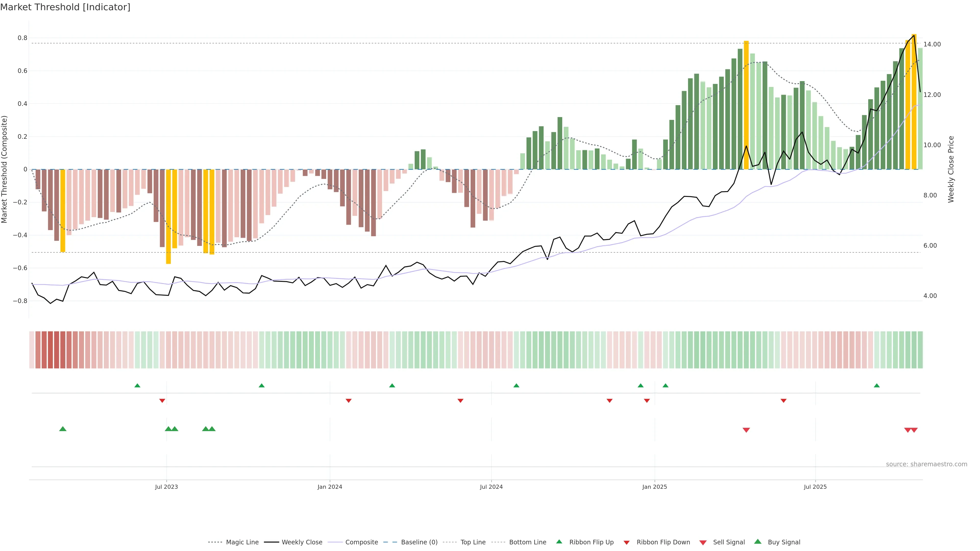Click the Weekly Close Price axis title
Screen dimensions: 980x551
(951, 169)
